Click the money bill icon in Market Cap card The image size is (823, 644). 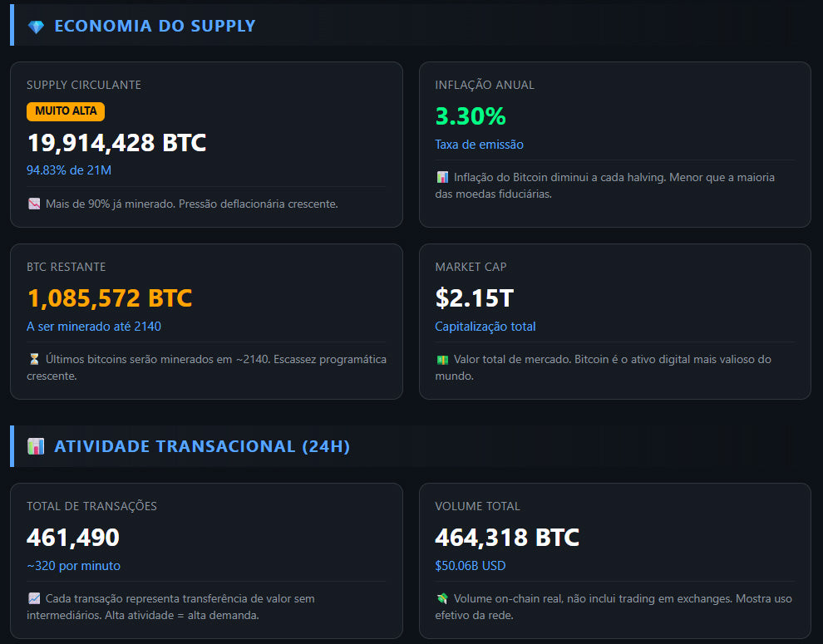click(x=442, y=360)
